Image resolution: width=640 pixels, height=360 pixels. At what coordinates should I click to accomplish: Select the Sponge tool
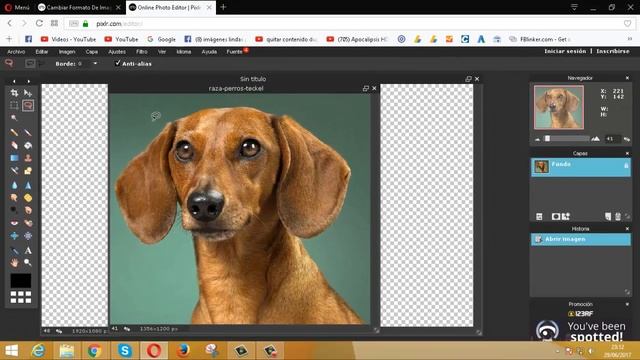pos(28,198)
